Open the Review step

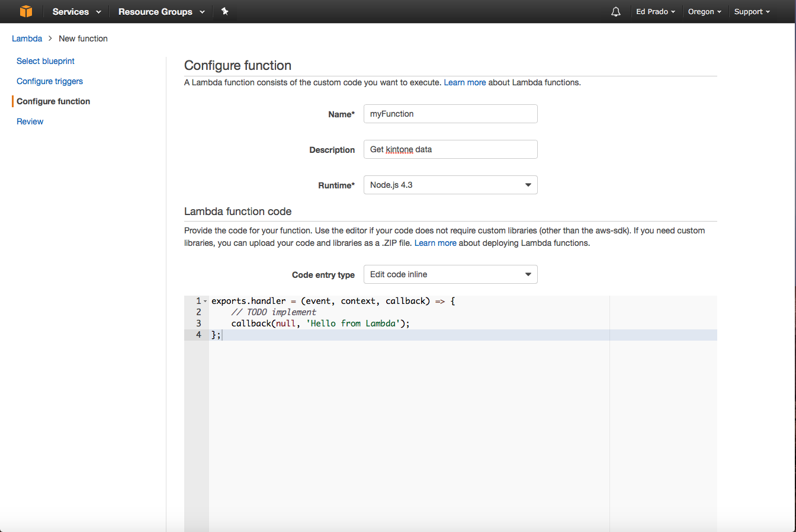(x=30, y=121)
